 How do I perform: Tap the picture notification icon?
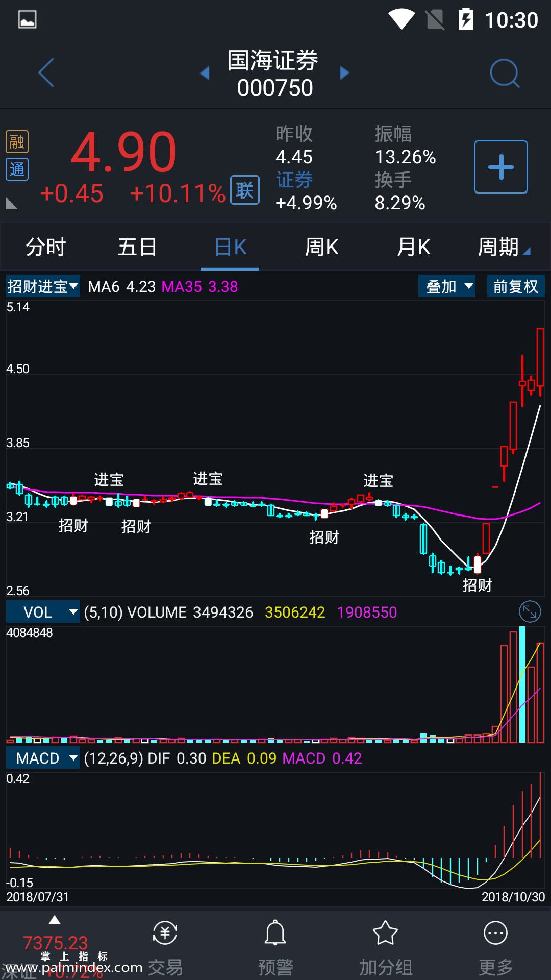coord(27,19)
